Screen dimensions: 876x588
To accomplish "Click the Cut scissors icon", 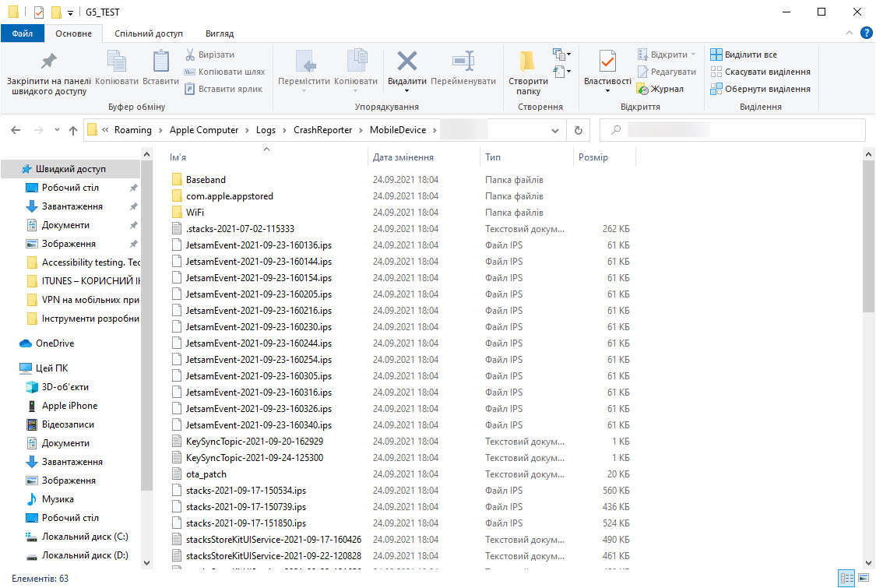I will [x=190, y=55].
